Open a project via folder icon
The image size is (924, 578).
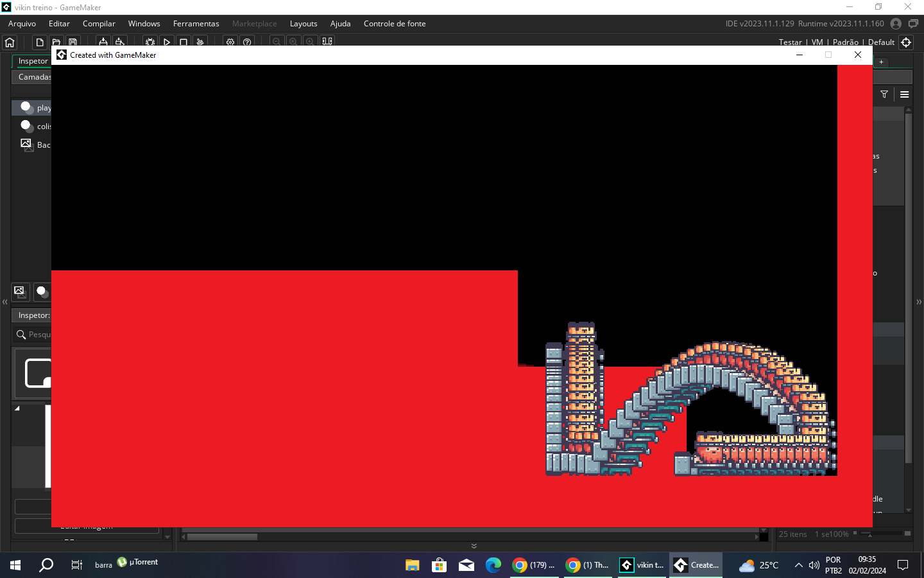click(x=56, y=42)
